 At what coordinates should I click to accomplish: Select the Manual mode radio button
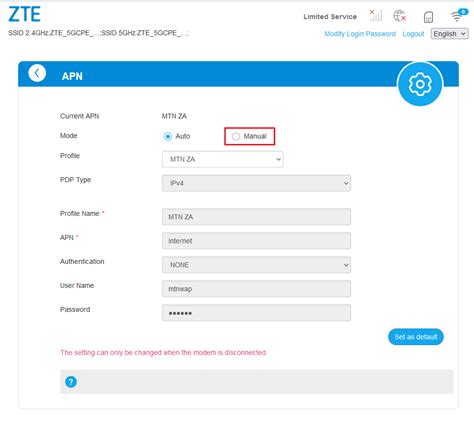click(236, 136)
